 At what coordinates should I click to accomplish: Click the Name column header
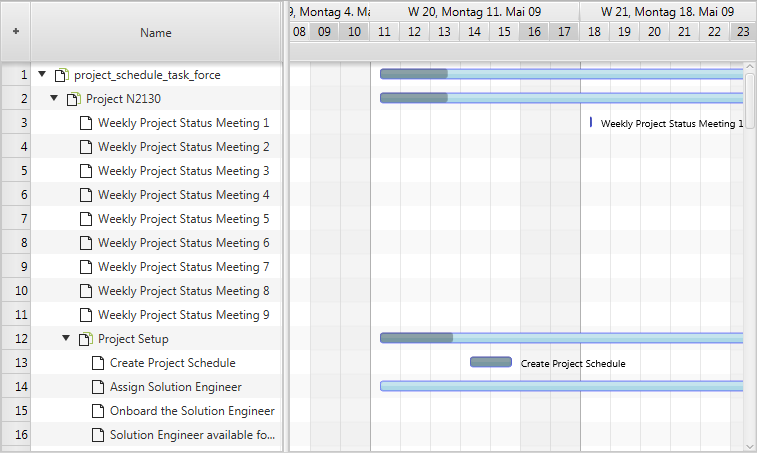156,32
